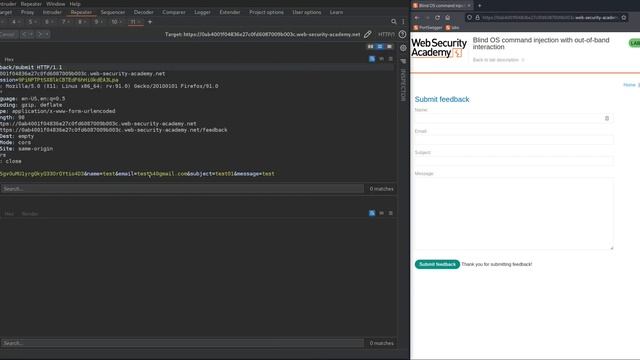Image resolution: width=640 pixels, height=360 pixels.
Task: Go back in the Firefox browser
Action: tap(417, 18)
